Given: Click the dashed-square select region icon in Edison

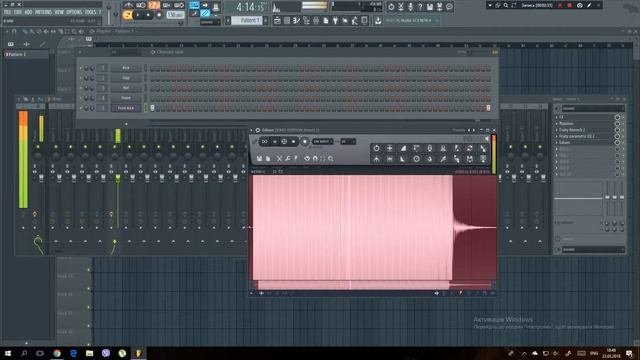Looking at the screenshot, I should tap(323, 158).
